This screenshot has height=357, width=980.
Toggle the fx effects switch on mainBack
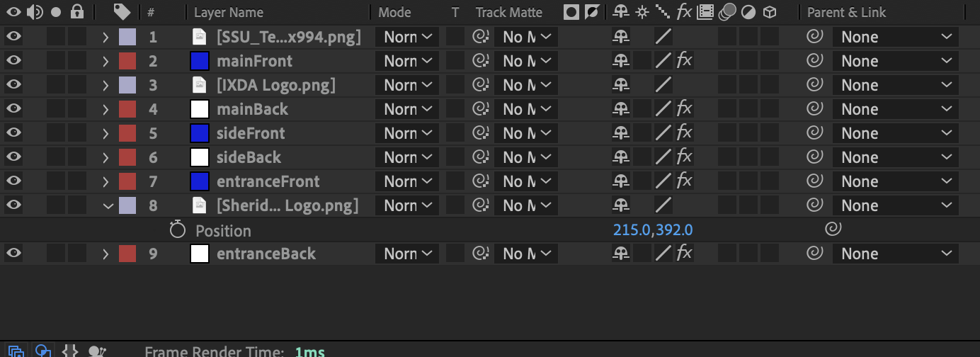coord(684,109)
